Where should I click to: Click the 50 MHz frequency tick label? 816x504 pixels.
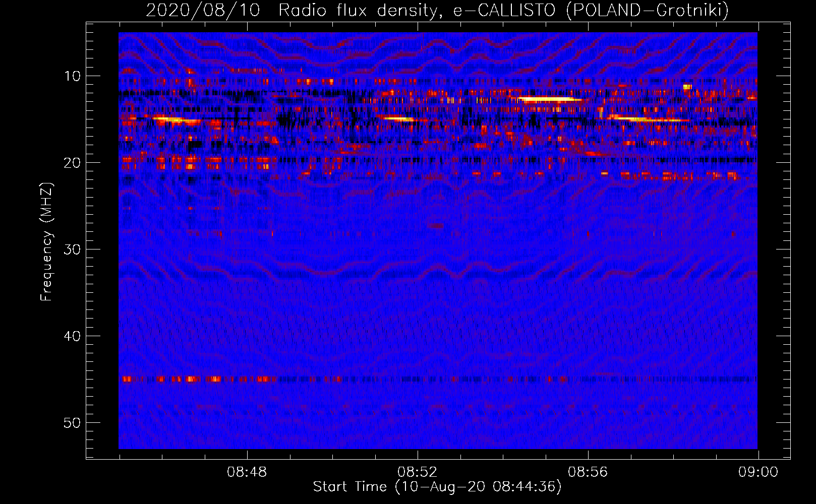tap(72, 423)
